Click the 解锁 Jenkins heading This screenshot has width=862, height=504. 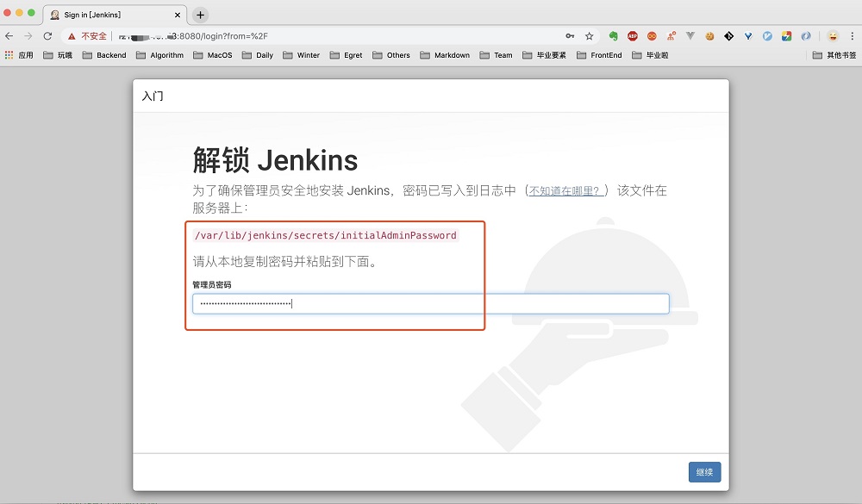coord(275,160)
